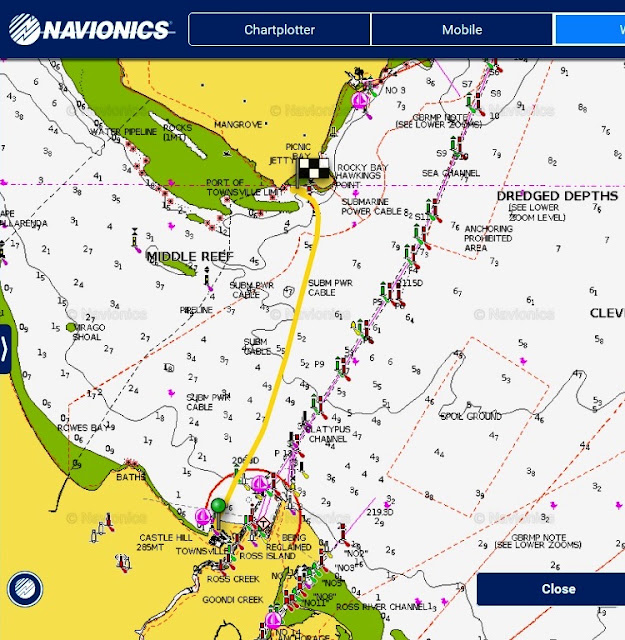Click the round Navionics compass button
The height and width of the screenshot is (640, 625).
point(25,589)
